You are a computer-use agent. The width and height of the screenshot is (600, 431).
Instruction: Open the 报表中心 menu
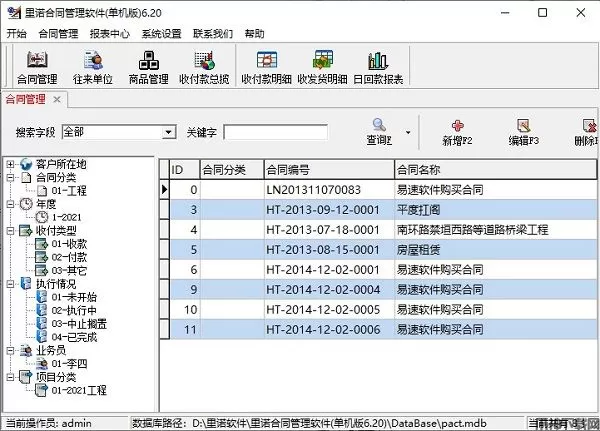pyautogui.click(x=110, y=34)
